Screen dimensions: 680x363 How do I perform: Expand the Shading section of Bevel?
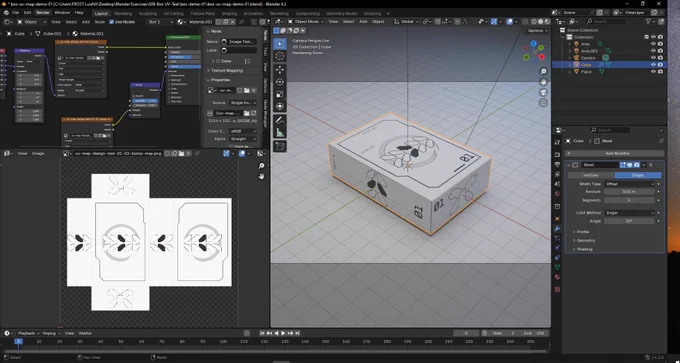point(582,249)
